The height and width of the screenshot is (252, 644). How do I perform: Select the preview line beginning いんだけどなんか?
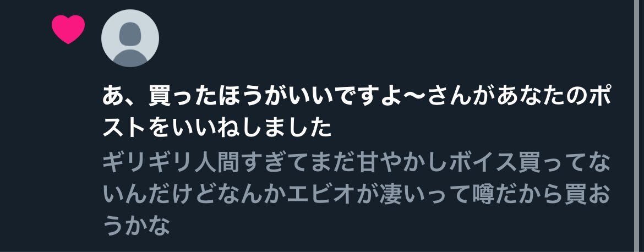tap(356, 195)
